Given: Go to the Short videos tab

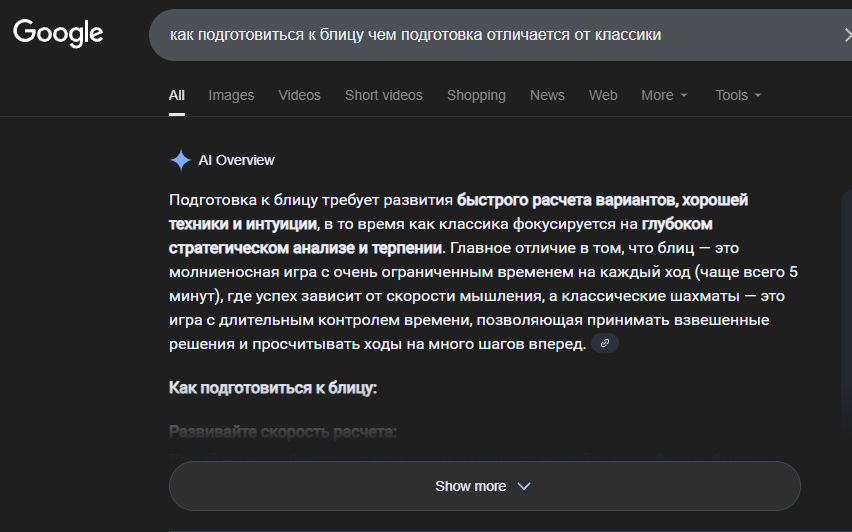Looking at the screenshot, I should tap(383, 95).
